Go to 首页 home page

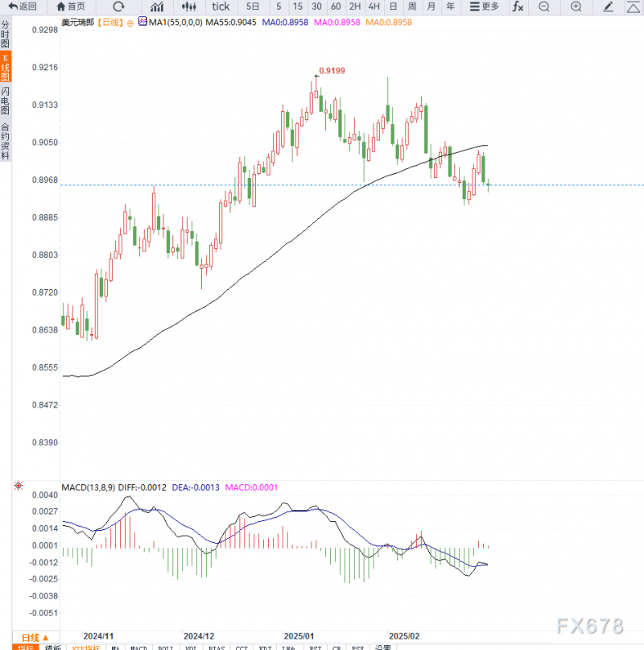click(71, 6)
